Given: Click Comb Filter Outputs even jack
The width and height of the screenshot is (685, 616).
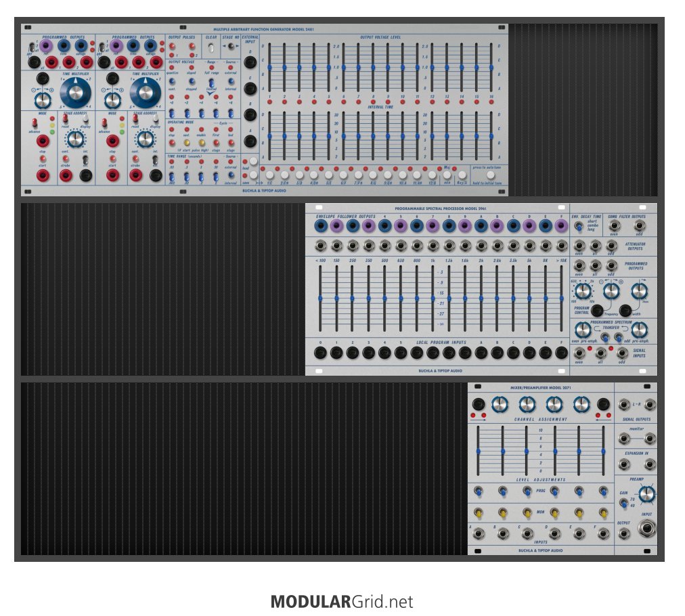Looking at the screenshot, I should click(614, 225).
